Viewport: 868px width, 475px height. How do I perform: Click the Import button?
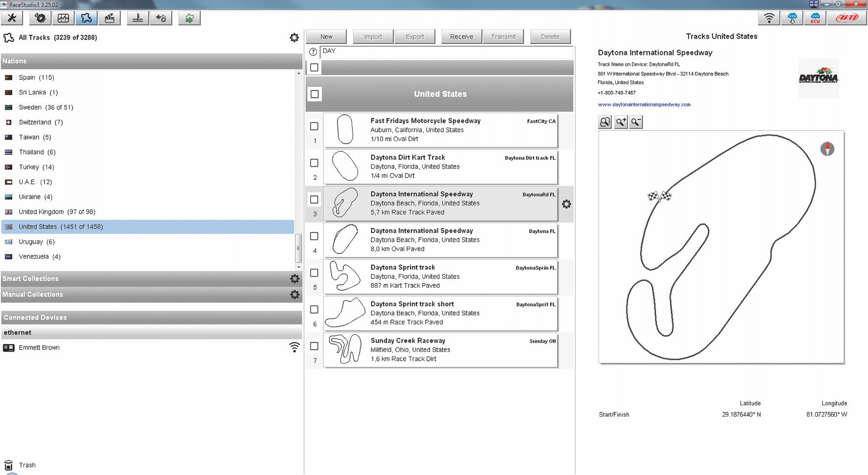click(373, 37)
